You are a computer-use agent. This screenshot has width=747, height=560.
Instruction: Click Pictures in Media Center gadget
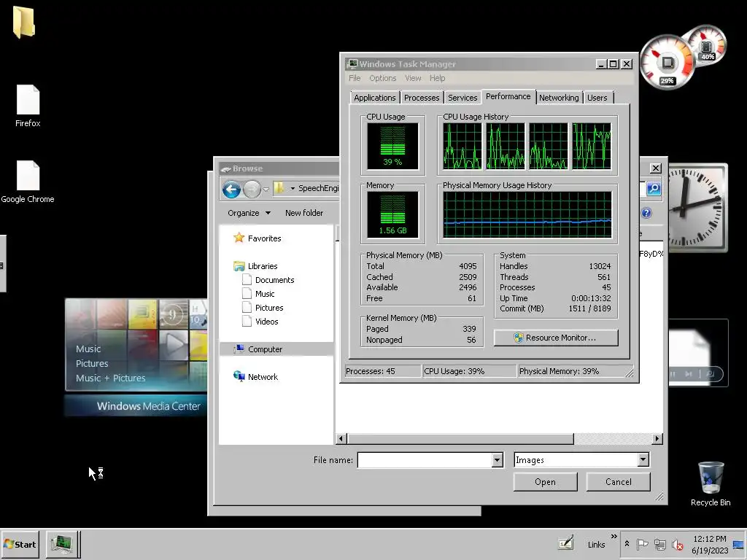tap(92, 363)
